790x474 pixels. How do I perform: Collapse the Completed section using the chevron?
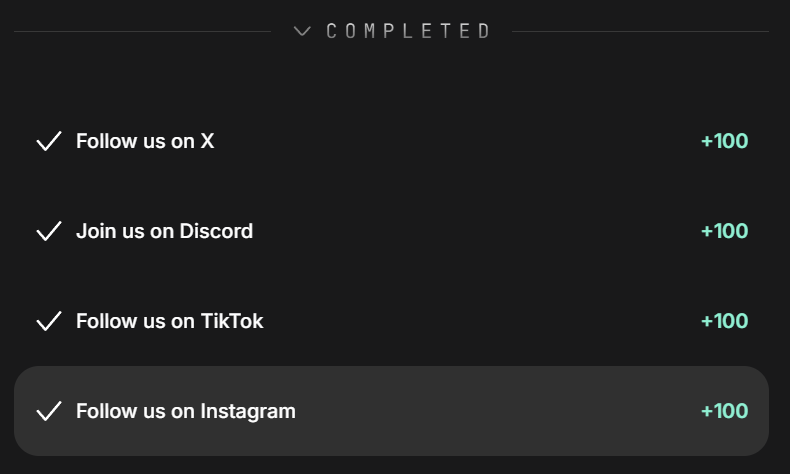point(302,32)
